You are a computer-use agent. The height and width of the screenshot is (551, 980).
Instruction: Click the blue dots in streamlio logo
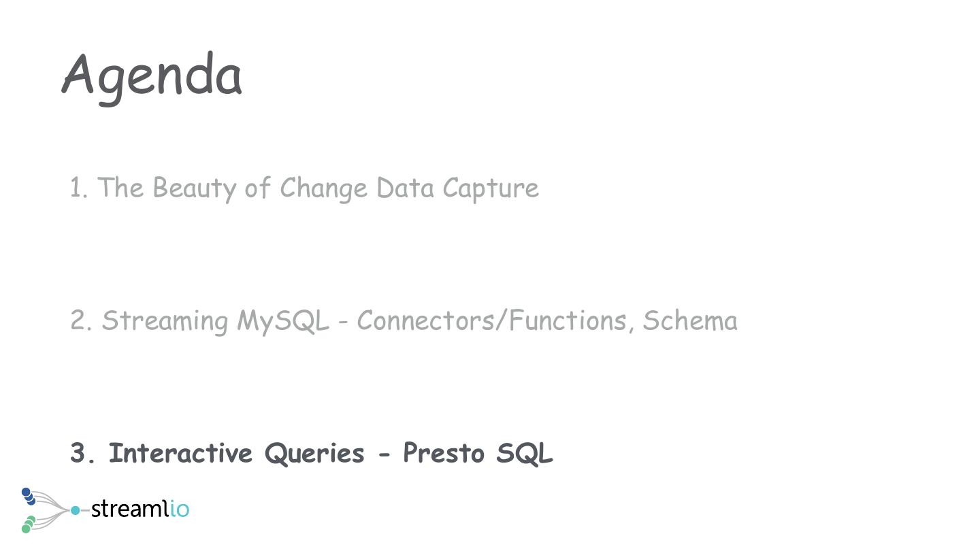click(28, 496)
